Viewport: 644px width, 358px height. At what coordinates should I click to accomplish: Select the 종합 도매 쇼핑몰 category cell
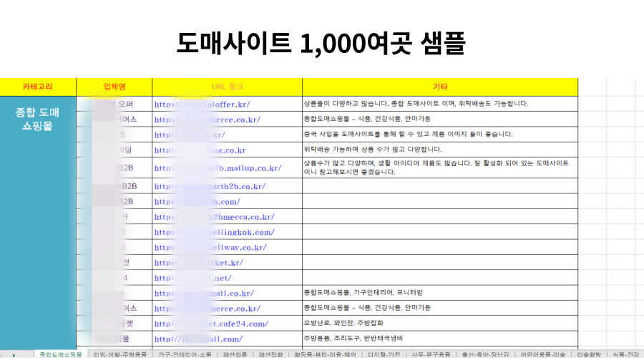click(38, 119)
